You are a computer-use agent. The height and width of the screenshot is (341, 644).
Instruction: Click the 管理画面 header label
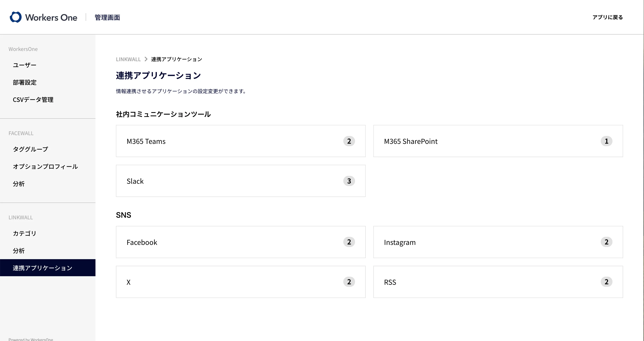point(107,17)
